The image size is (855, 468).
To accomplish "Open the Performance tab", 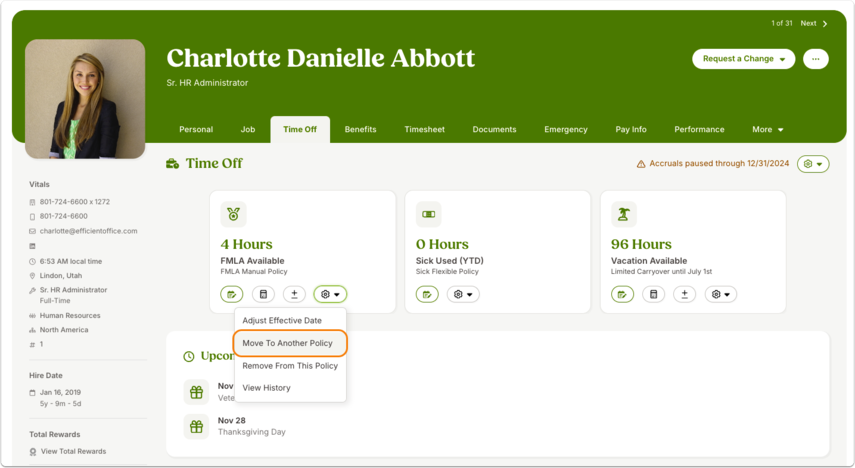I will 699,130.
